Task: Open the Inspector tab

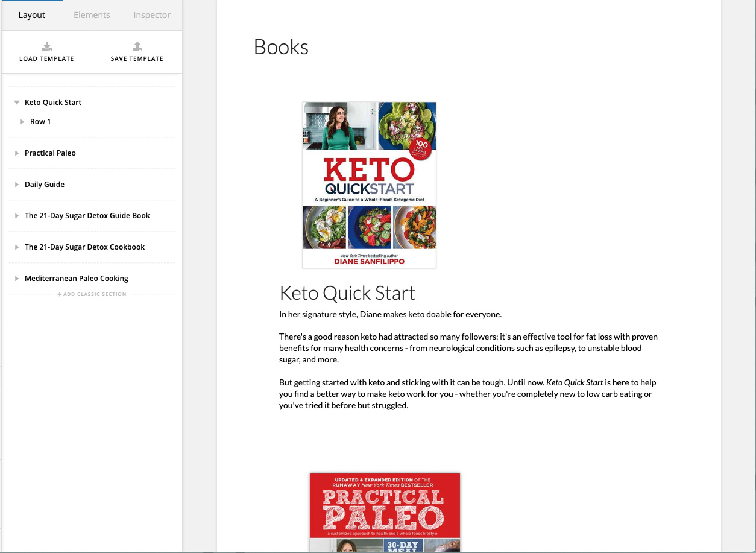Action: pyautogui.click(x=152, y=15)
